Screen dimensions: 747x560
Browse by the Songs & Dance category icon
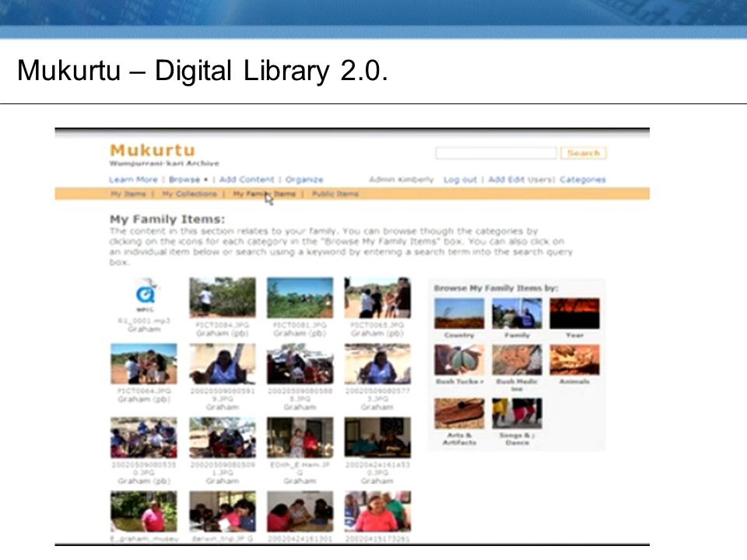coord(517,413)
